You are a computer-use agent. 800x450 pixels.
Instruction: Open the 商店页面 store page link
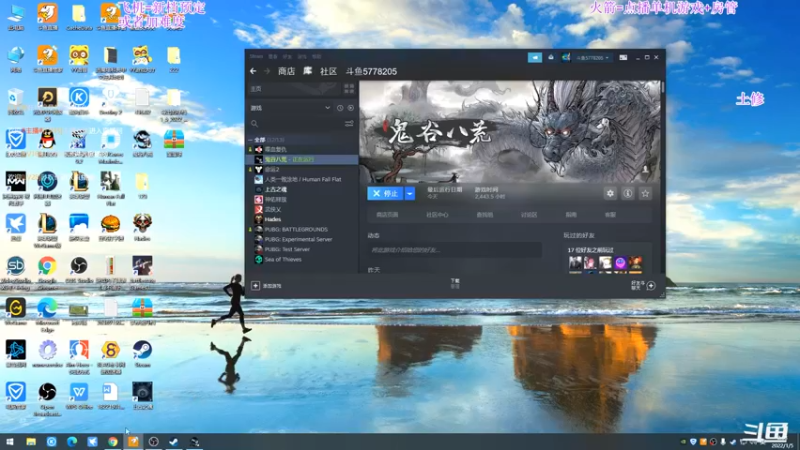(x=387, y=215)
